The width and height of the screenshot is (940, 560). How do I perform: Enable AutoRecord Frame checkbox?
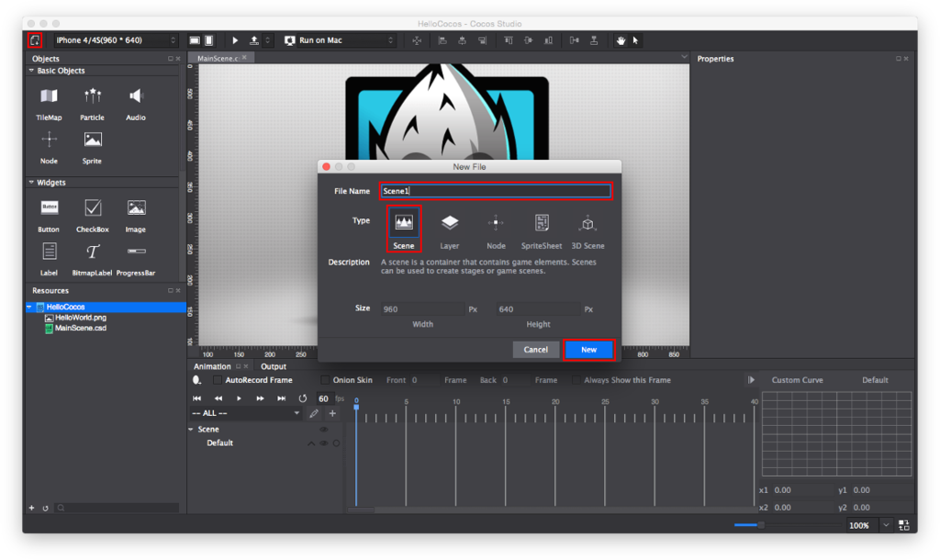(218, 380)
